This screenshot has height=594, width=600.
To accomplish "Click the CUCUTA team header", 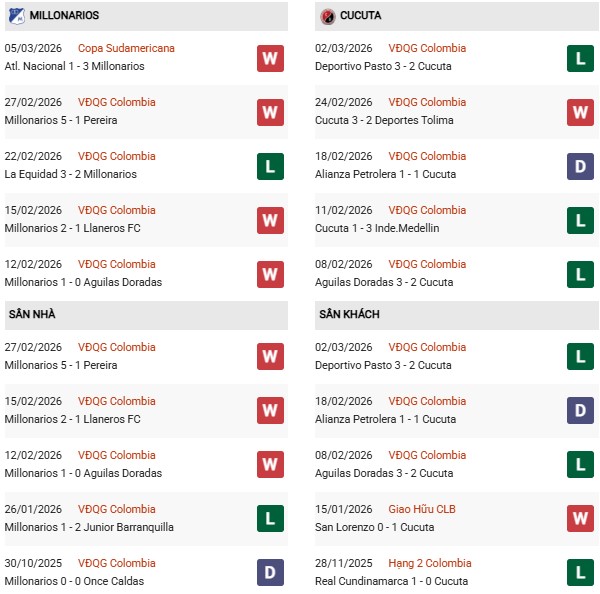I will (x=360, y=16).
